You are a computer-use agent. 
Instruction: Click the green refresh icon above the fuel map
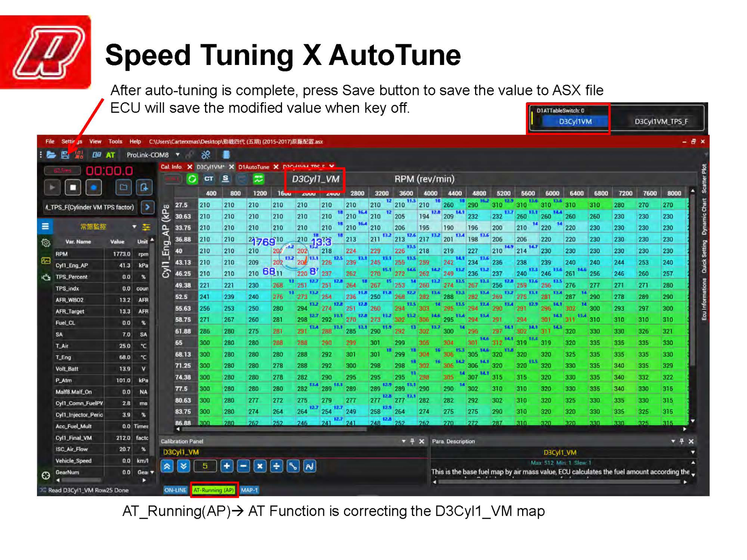(193, 179)
